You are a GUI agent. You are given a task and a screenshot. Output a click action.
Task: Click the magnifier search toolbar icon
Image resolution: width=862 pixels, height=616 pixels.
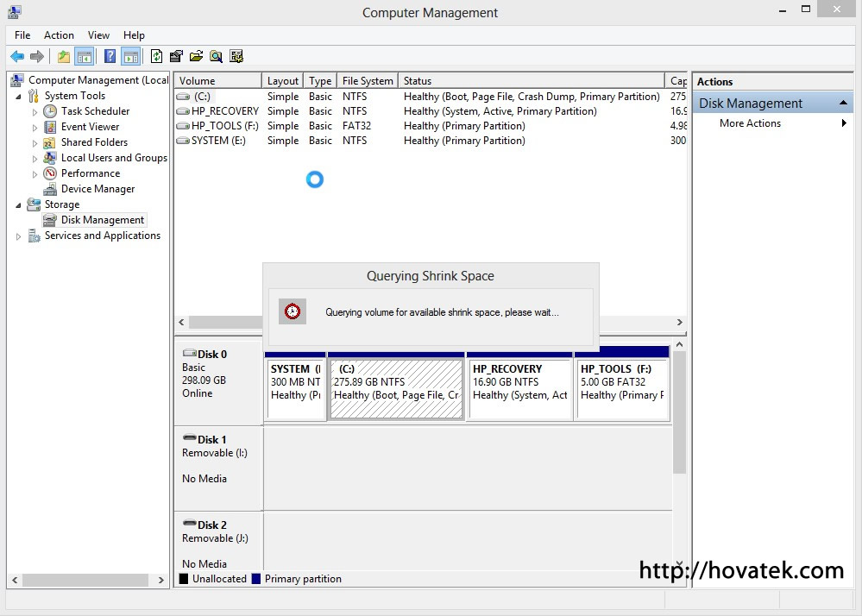pyautogui.click(x=217, y=55)
